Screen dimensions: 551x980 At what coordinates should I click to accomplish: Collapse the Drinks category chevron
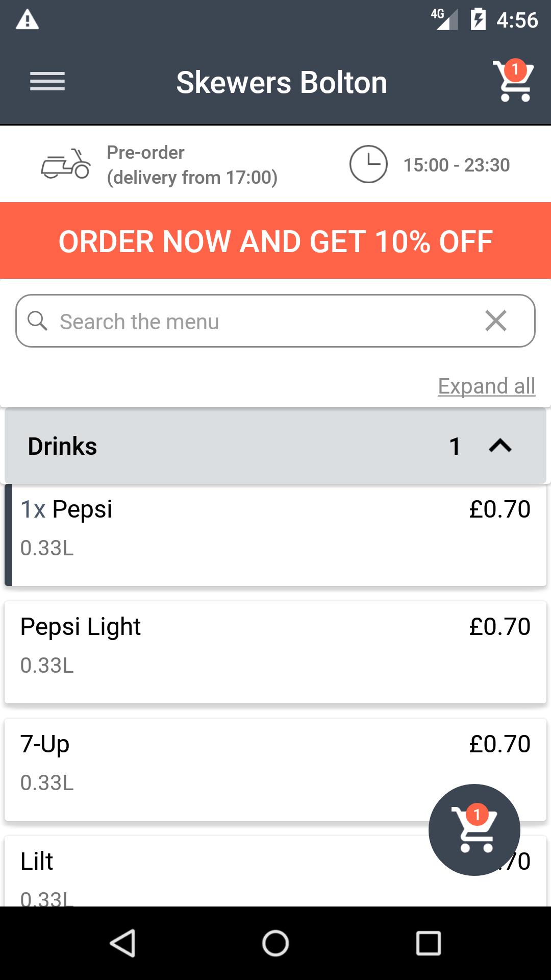(x=500, y=446)
